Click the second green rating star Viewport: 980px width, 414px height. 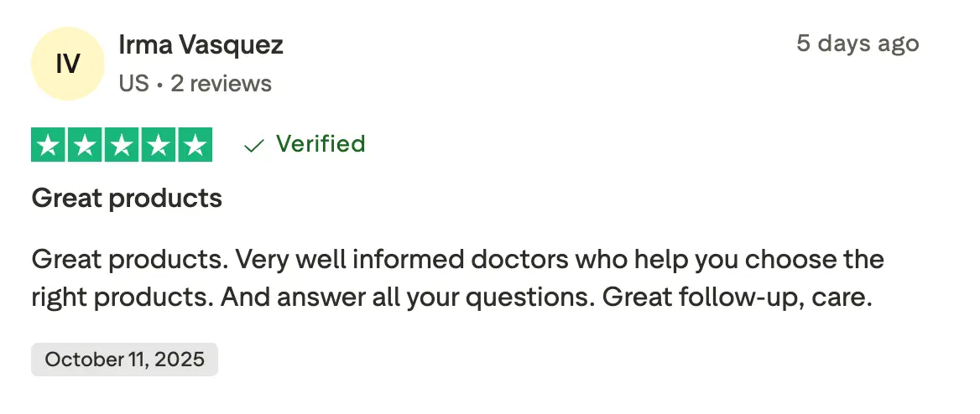(86, 145)
